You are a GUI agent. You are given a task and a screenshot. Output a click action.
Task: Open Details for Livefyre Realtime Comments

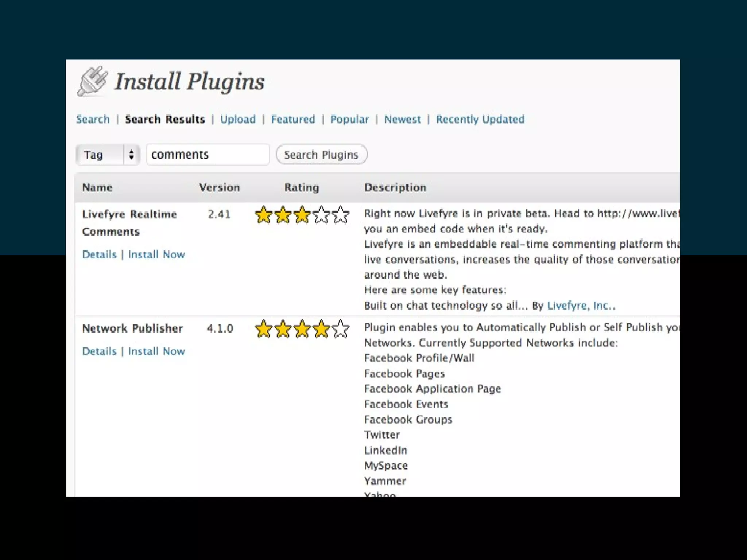99,254
